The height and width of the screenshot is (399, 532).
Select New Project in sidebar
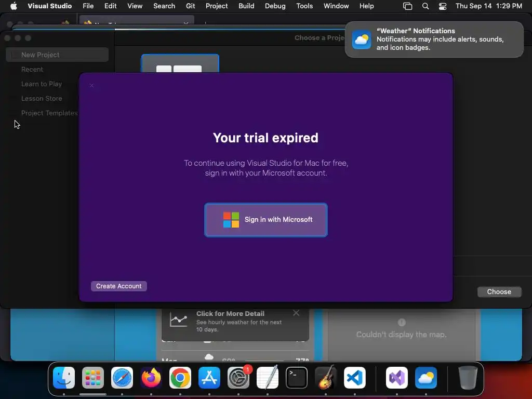pos(57,55)
